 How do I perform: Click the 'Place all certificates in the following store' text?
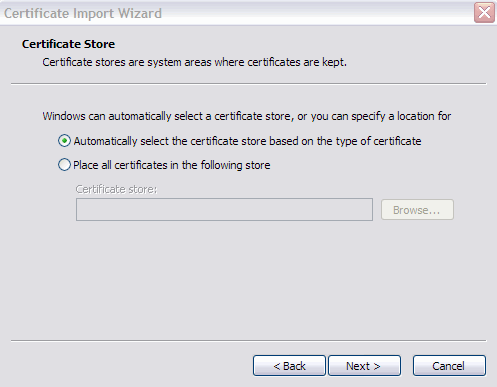[172, 165]
